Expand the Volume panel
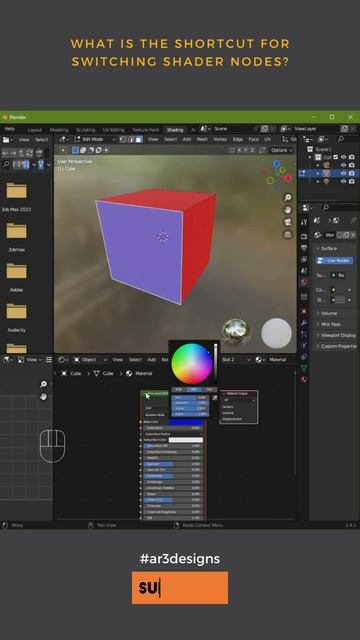The height and width of the screenshot is (640, 360). pyautogui.click(x=329, y=313)
